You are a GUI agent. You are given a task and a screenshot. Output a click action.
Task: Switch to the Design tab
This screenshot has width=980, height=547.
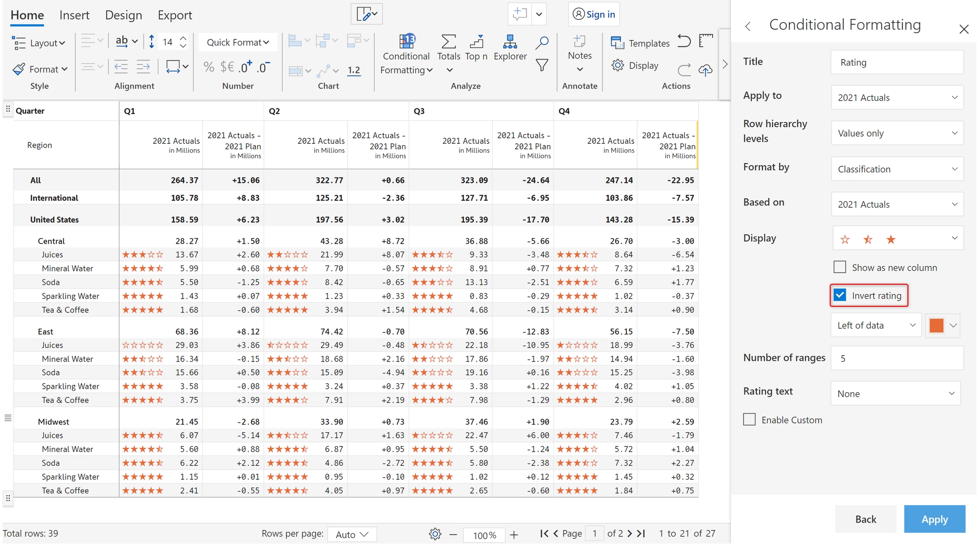pyautogui.click(x=123, y=15)
